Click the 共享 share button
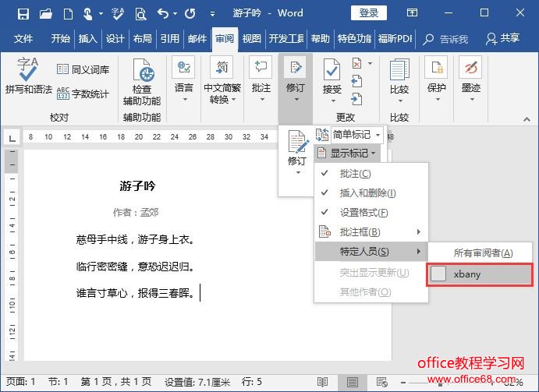Viewport: 539px width, 392px height. 502,38
